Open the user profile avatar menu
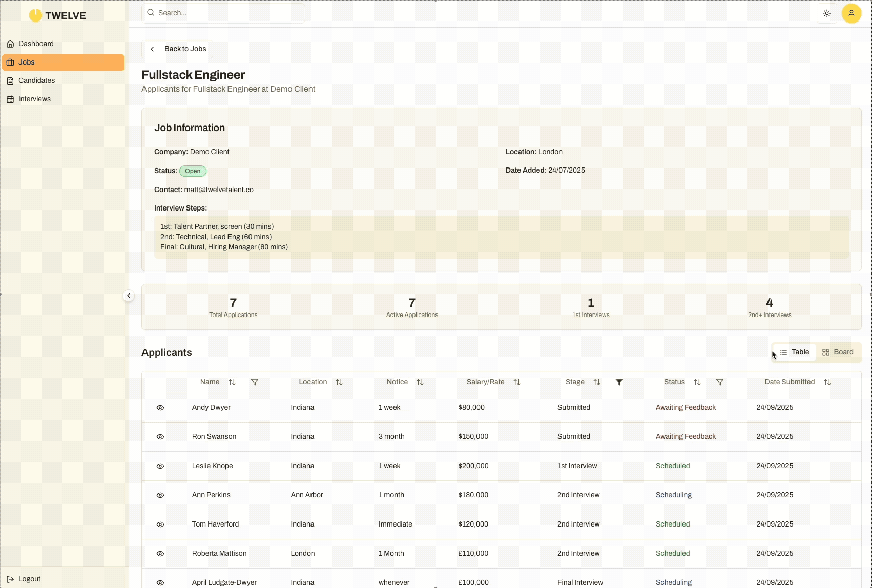 [x=851, y=13]
